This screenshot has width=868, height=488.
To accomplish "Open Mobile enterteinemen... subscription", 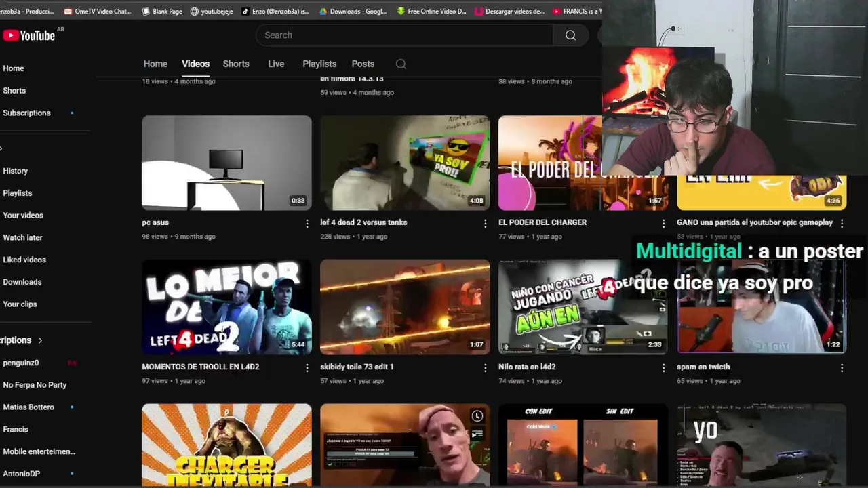I will pos(39,452).
